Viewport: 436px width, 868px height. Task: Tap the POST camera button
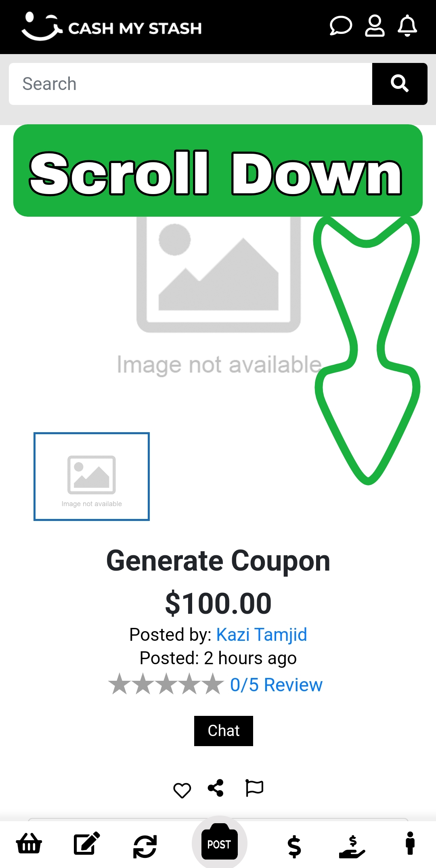219,843
